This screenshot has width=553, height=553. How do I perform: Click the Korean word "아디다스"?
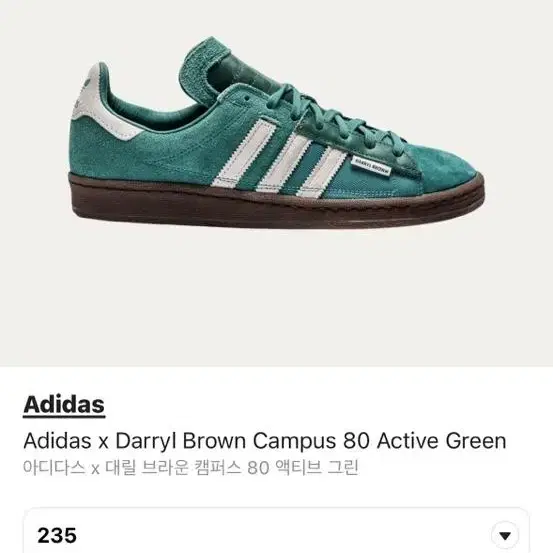coord(54,468)
